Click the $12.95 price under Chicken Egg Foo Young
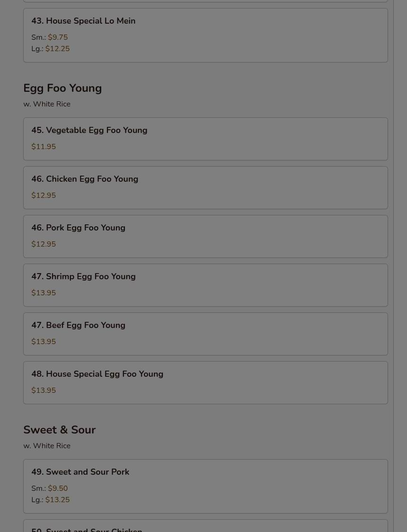The height and width of the screenshot is (532, 407). (x=44, y=195)
